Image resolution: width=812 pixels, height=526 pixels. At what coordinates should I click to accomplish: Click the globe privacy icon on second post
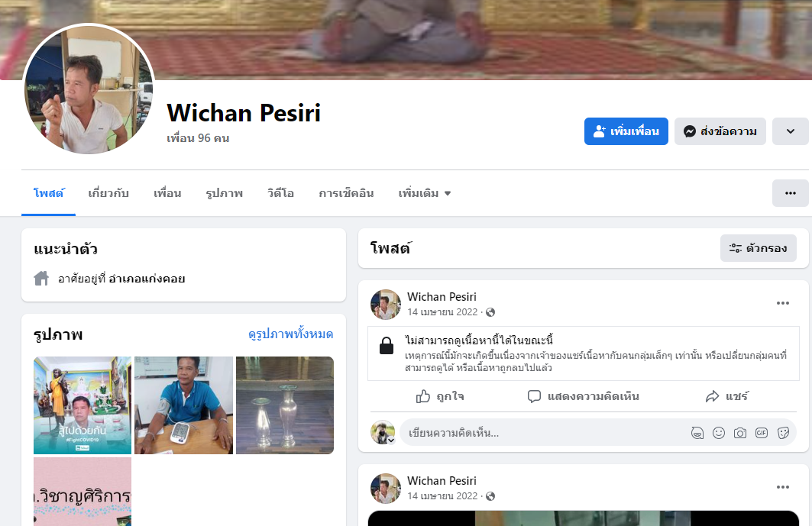[490, 496]
